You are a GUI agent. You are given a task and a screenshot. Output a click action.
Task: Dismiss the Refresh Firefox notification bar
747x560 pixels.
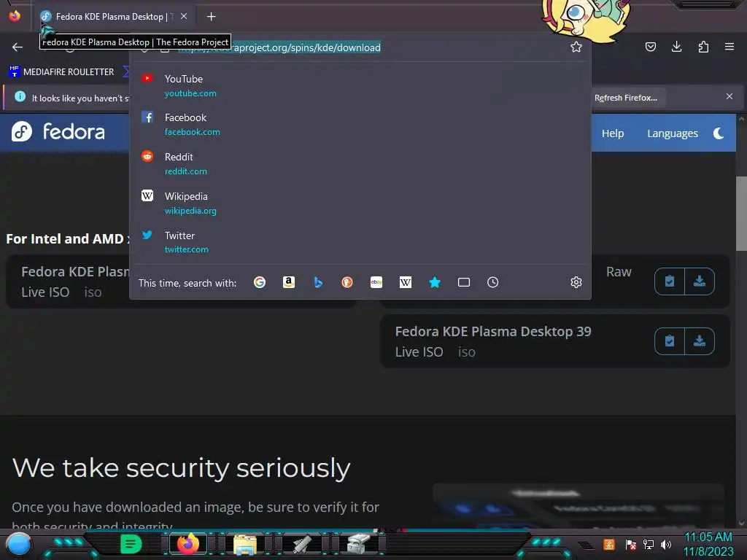click(x=729, y=97)
